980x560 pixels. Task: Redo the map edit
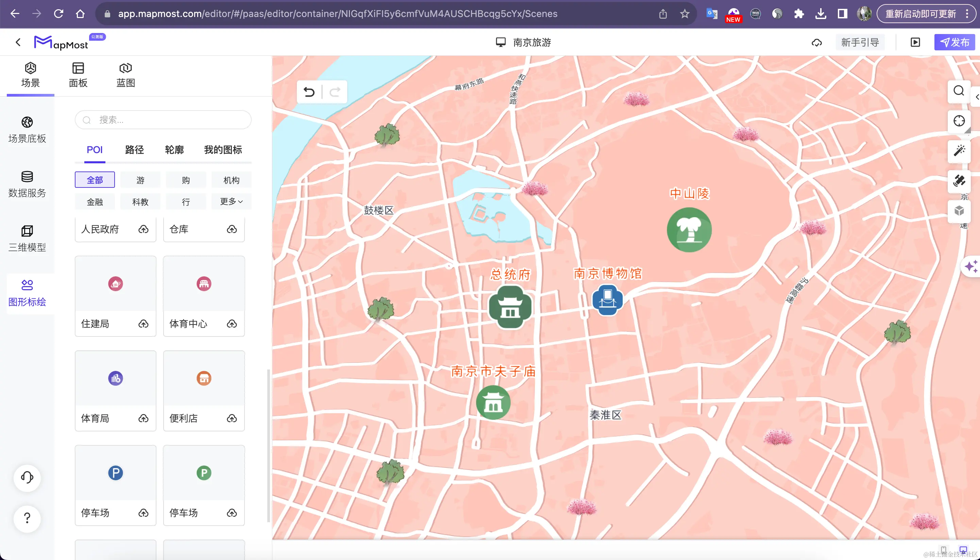tap(335, 92)
